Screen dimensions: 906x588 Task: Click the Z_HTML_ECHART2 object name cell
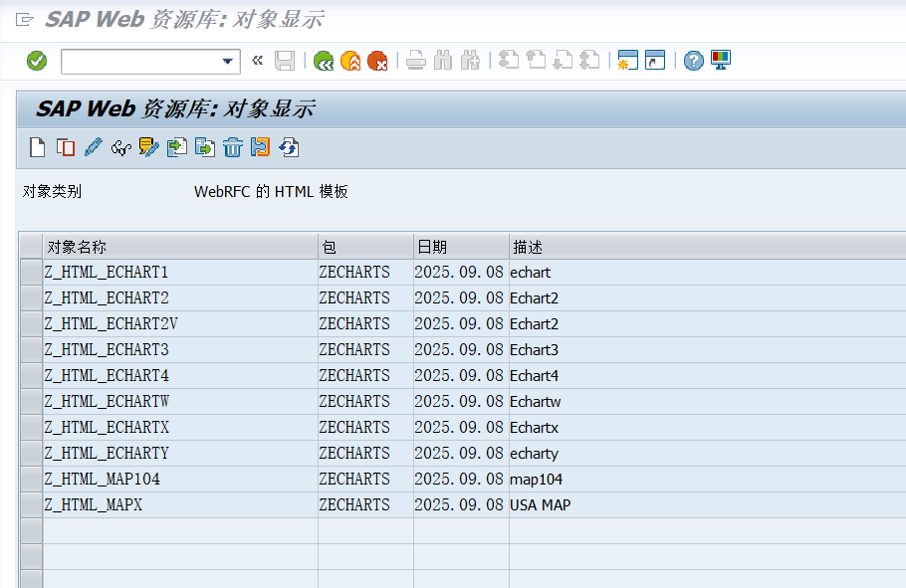coord(180,298)
